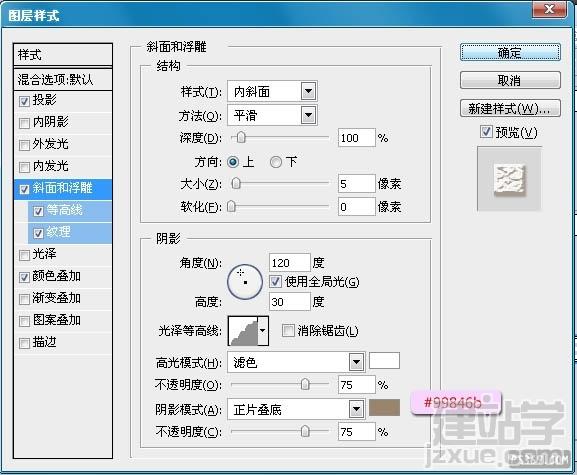
Task: Click the 确定 button
Action: click(510, 53)
